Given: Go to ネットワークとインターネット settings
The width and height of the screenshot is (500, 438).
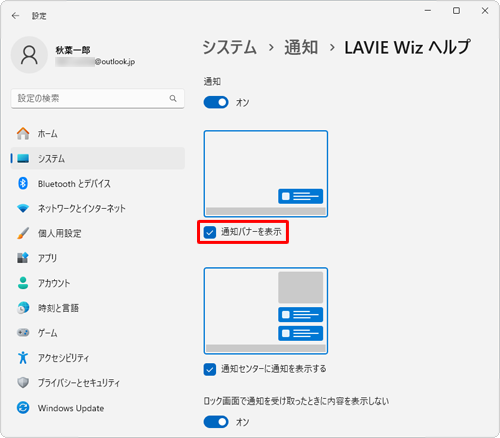Looking at the screenshot, I should (x=98, y=208).
